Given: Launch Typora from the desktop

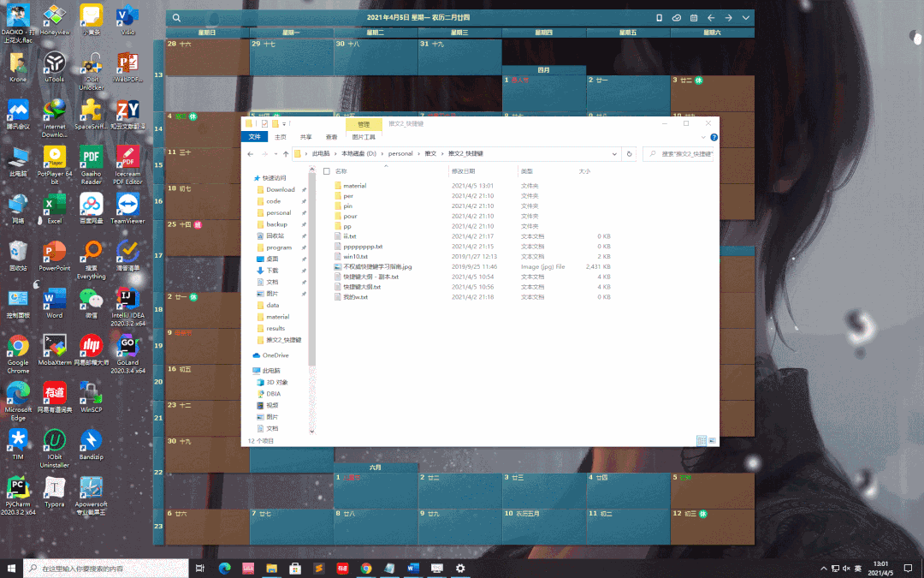Looking at the screenshot, I should click(x=53, y=490).
